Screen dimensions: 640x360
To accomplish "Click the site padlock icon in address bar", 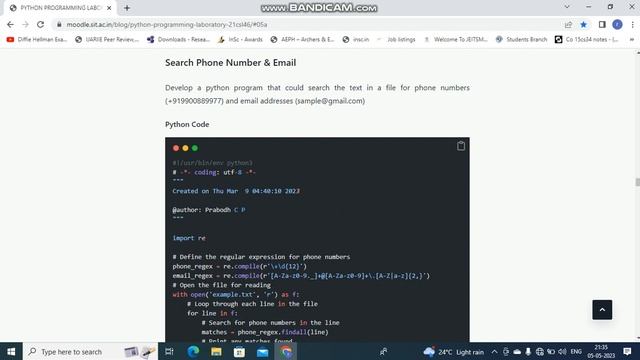I will (x=59, y=24).
